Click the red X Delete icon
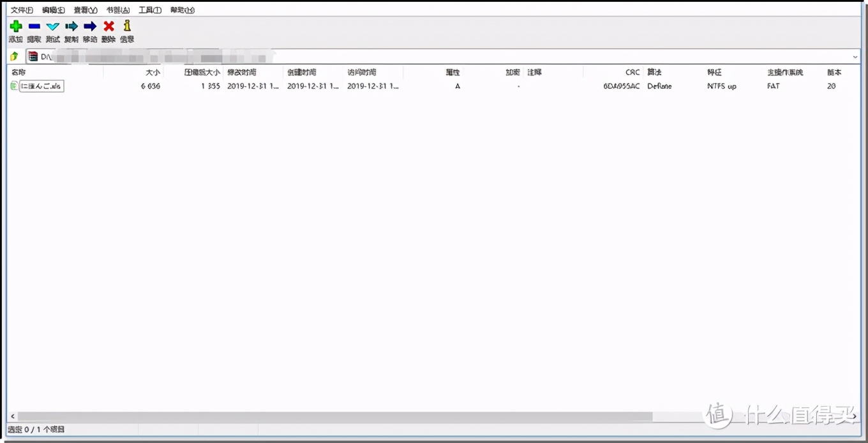 (x=108, y=26)
